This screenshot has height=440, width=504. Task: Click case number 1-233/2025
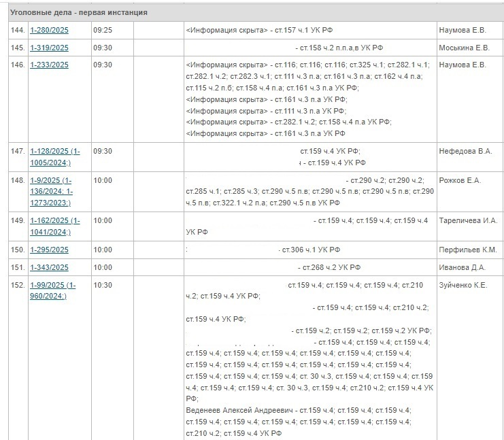pyautogui.click(x=49, y=65)
